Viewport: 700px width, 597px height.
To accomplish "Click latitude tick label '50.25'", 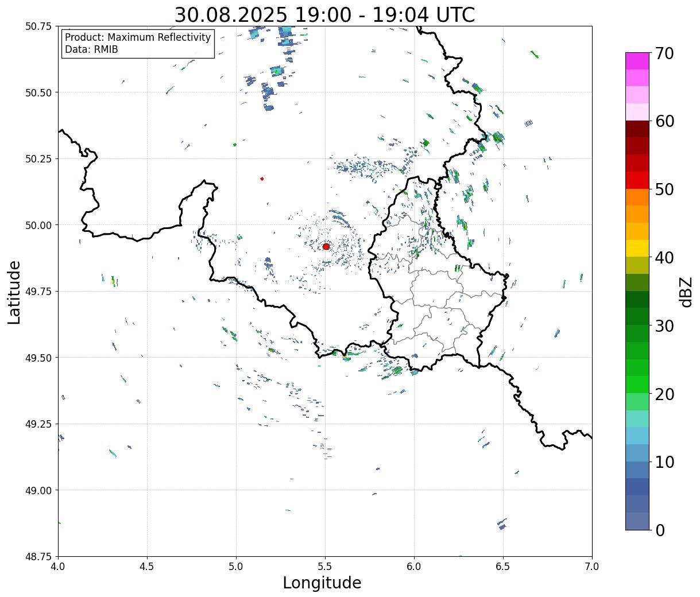I will pyautogui.click(x=38, y=159).
